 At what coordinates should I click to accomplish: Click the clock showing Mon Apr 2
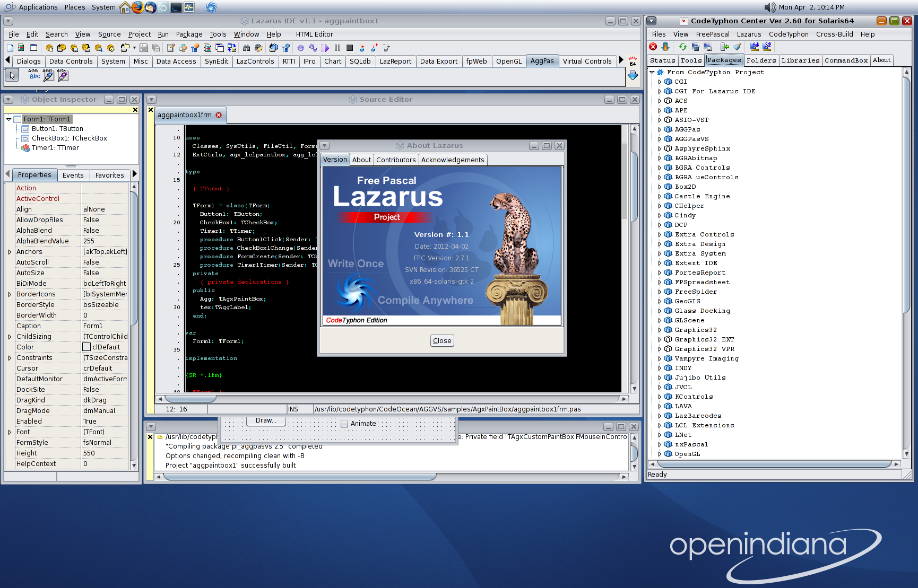point(811,7)
